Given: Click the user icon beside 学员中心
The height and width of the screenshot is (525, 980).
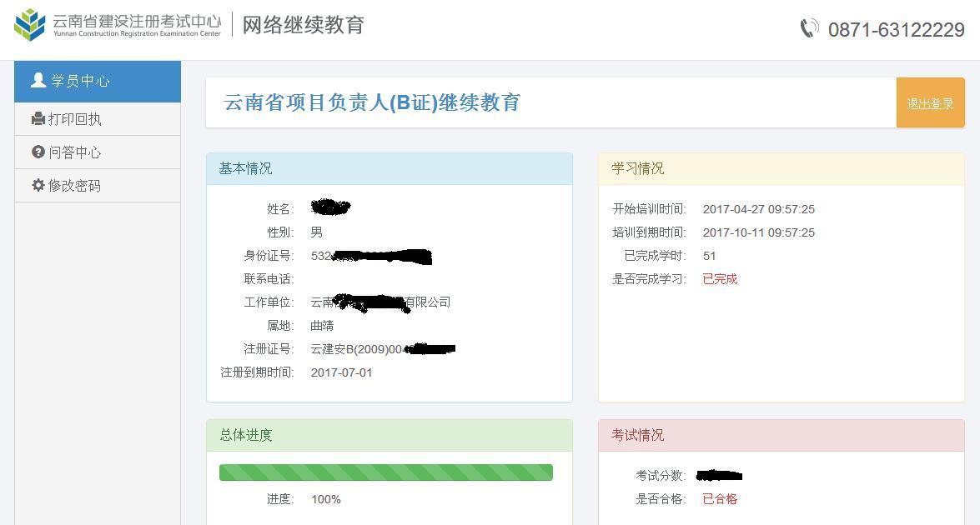Looking at the screenshot, I should tap(38, 81).
